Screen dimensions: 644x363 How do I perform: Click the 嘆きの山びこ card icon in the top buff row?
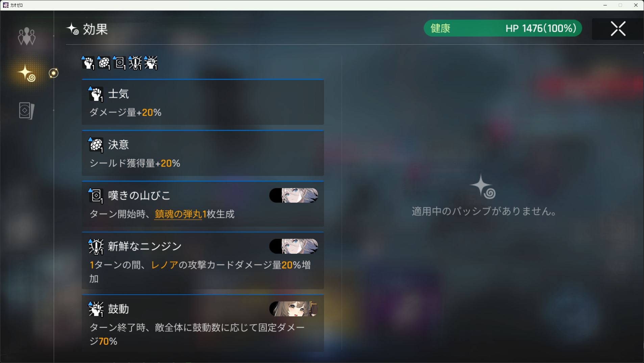120,63
